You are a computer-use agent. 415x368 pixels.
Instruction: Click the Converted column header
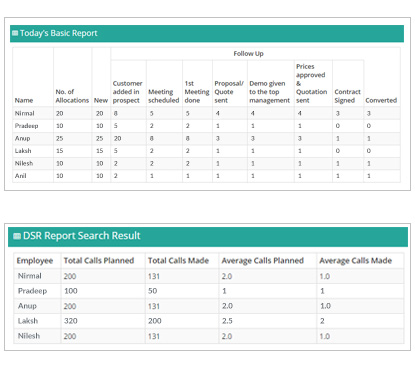pos(381,100)
